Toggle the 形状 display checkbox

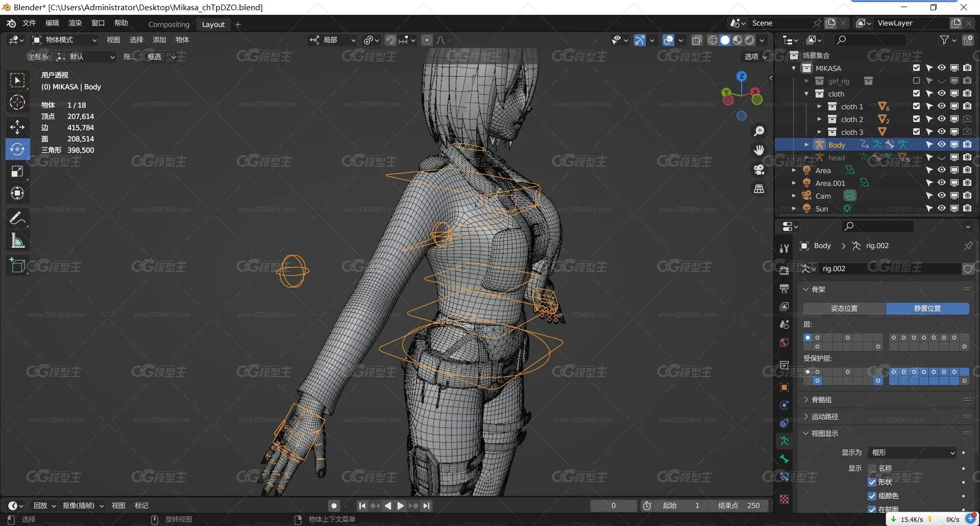point(872,482)
